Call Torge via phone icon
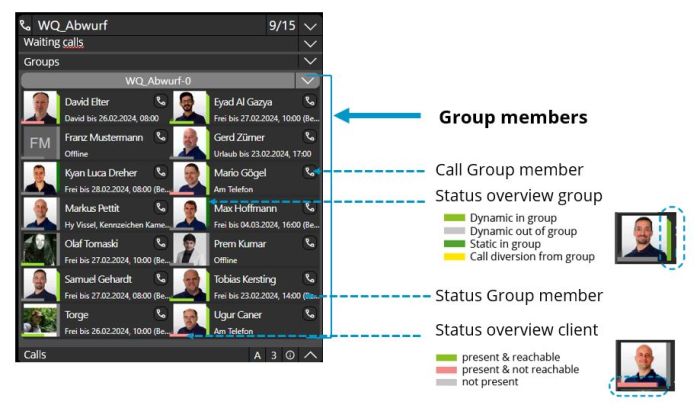The height and width of the screenshot is (408, 700). coord(161,314)
